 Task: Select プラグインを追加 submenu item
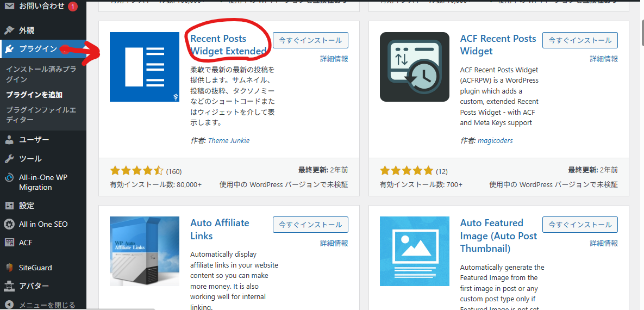pos(34,95)
